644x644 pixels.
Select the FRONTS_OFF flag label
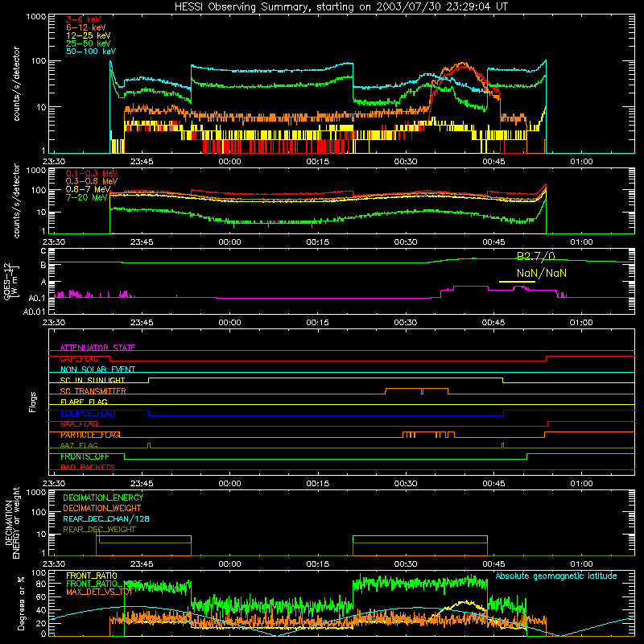[x=85, y=456]
